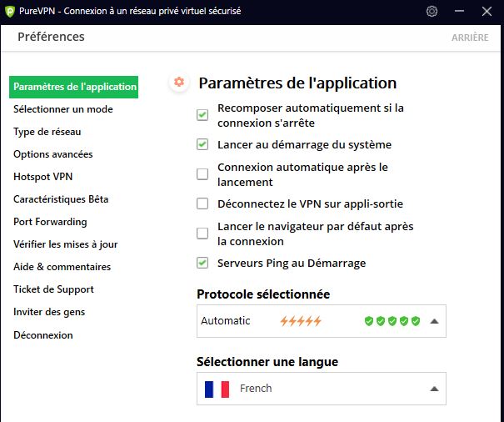This screenshot has width=504, height=422.
Task: Minimize the PureVPN window
Action: coord(459,12)
